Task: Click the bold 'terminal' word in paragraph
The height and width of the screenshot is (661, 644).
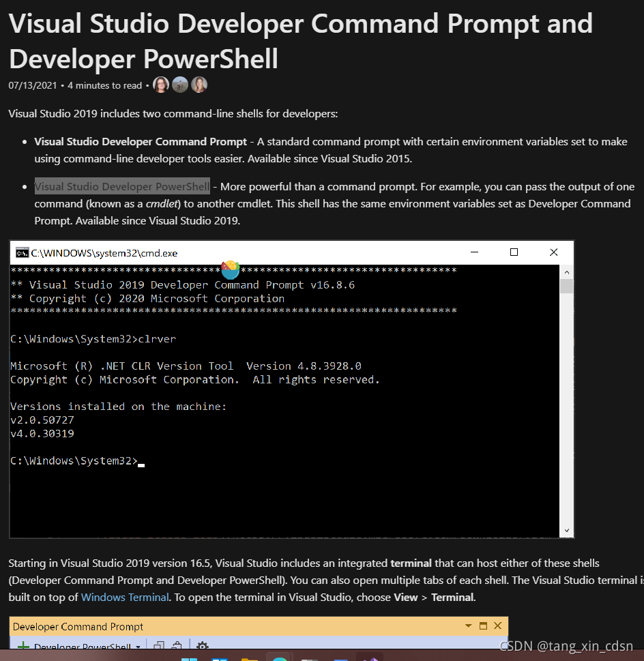Action: [411, 563]
